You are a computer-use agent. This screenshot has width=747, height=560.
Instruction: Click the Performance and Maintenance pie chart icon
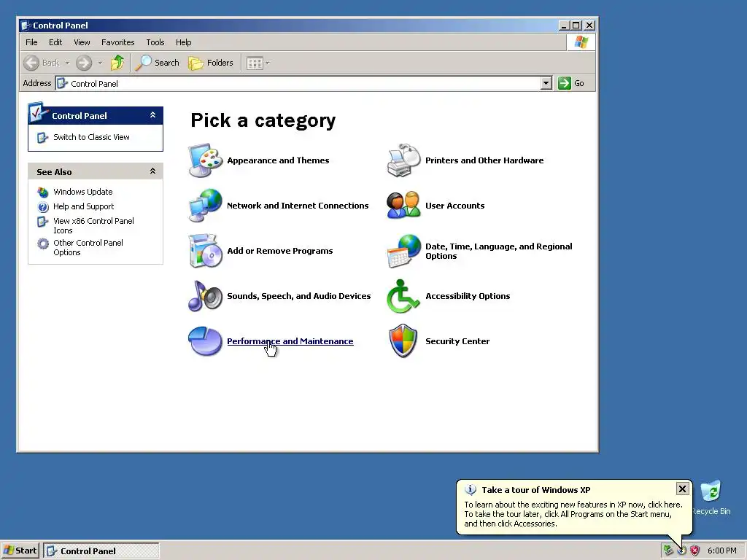click(x=205, y=341)
